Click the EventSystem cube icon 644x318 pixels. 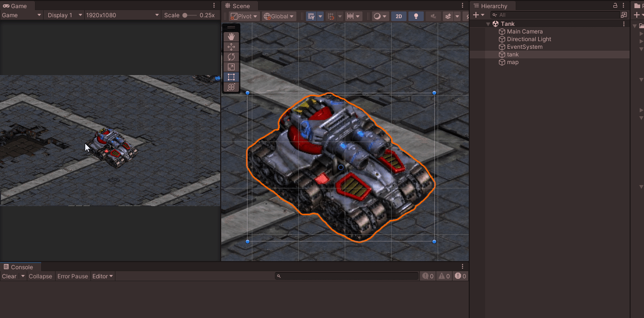click(x=502, y=47)
